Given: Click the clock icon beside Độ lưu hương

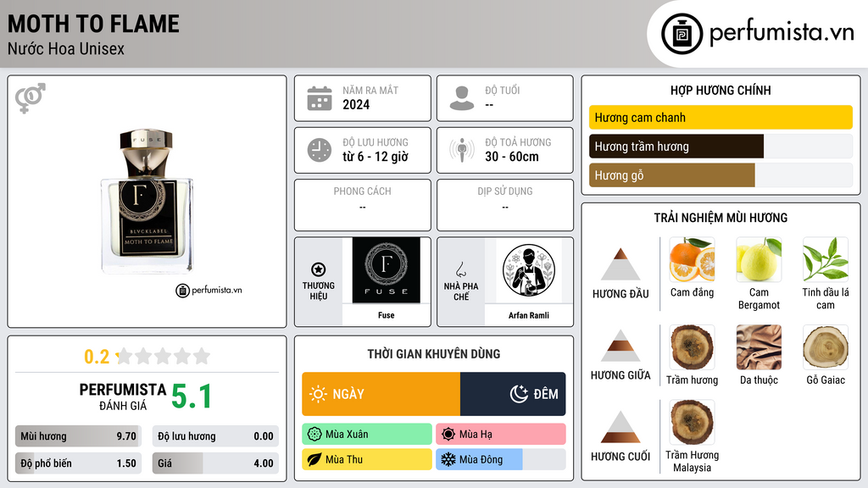Looking at the screenshot, I should click(320, 150).
